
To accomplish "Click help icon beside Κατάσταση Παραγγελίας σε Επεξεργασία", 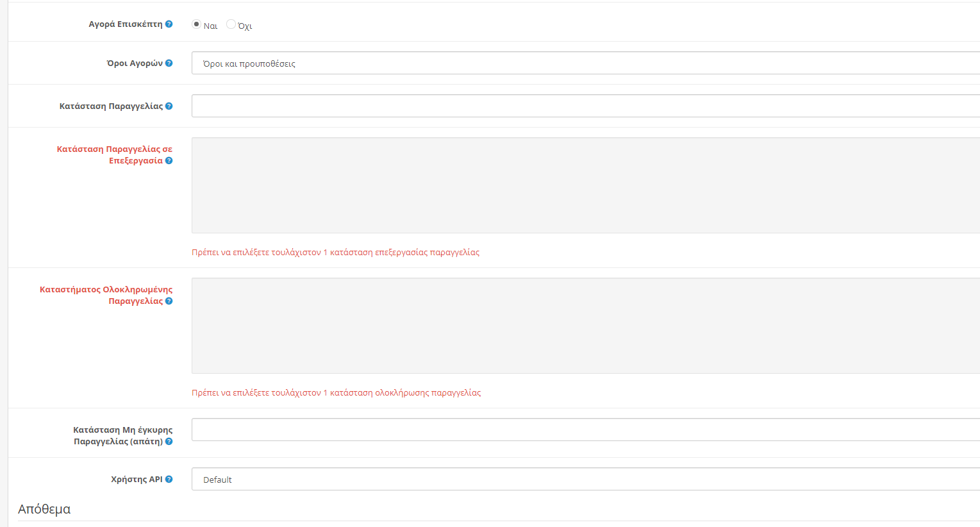I will [169, 161].
